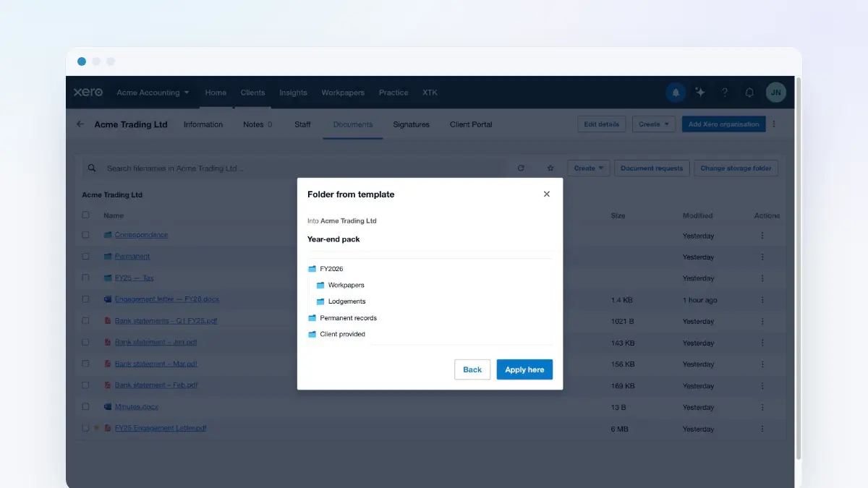Go back using the left arrow

click(80, 124)
